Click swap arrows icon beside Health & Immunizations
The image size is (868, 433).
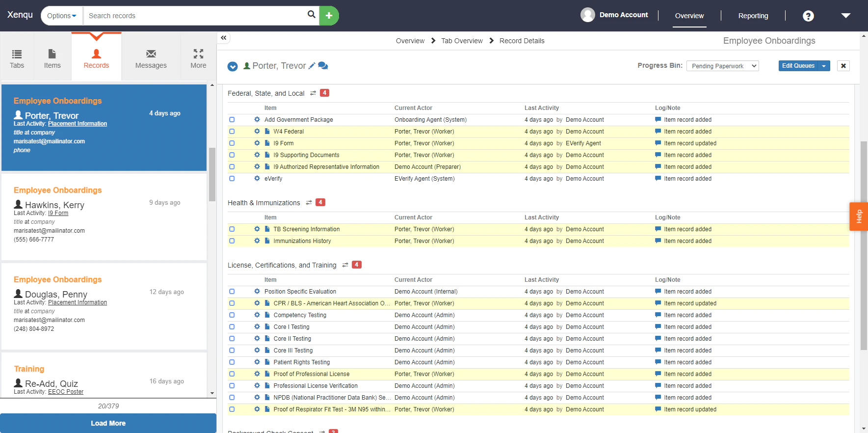tap(309, 203)
